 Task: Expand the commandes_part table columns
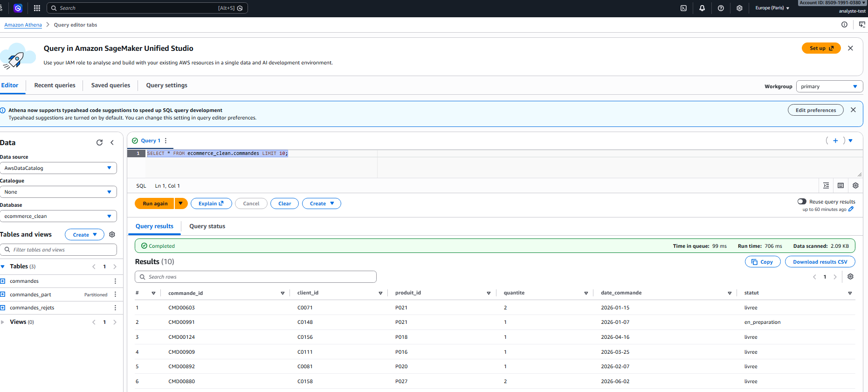pyautogui.click(x=3, y=294)
